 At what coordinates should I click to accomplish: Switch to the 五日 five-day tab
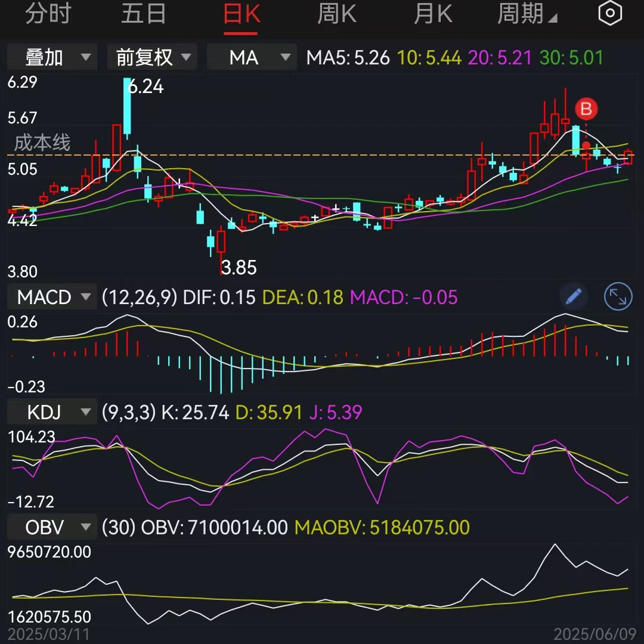point(143,13)
